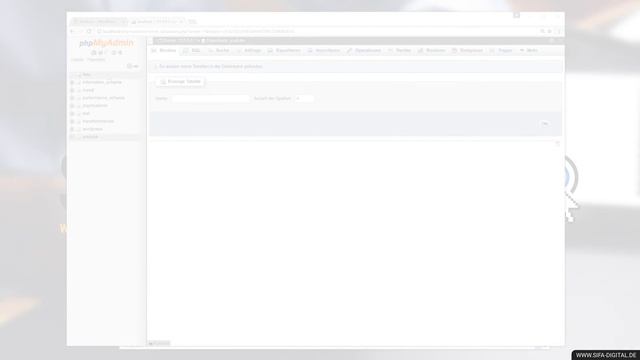This screenshot has width=640, height=360.
Task: Open the Routinen tab
Action: pyautogui.click(x=431, y=51)
